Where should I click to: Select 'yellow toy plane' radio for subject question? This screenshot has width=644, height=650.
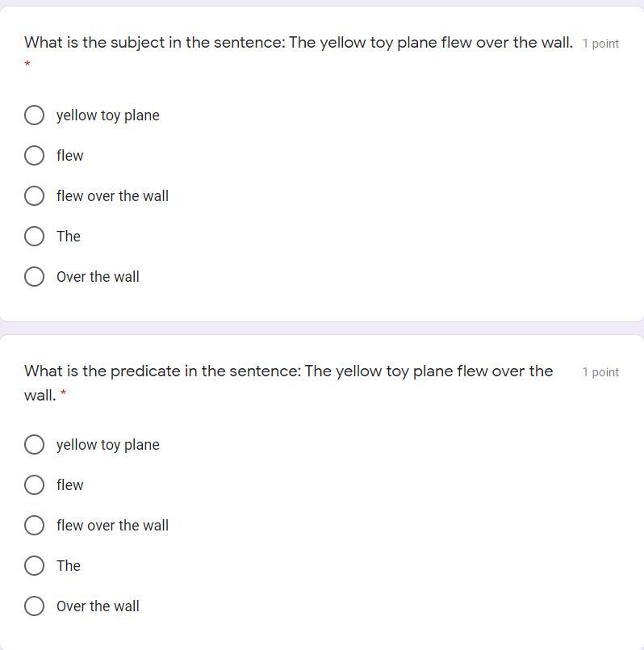[x=34, y=115]
